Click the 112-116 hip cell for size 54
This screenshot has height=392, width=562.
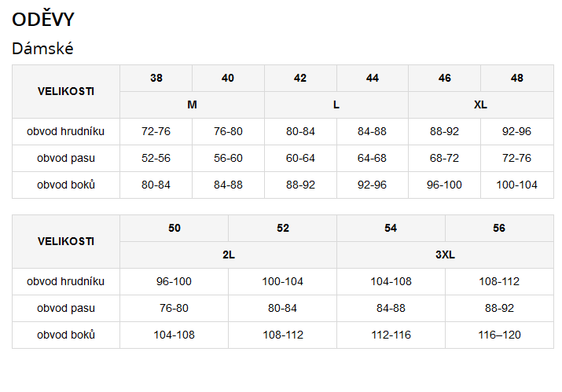click(x=391, y=335)
